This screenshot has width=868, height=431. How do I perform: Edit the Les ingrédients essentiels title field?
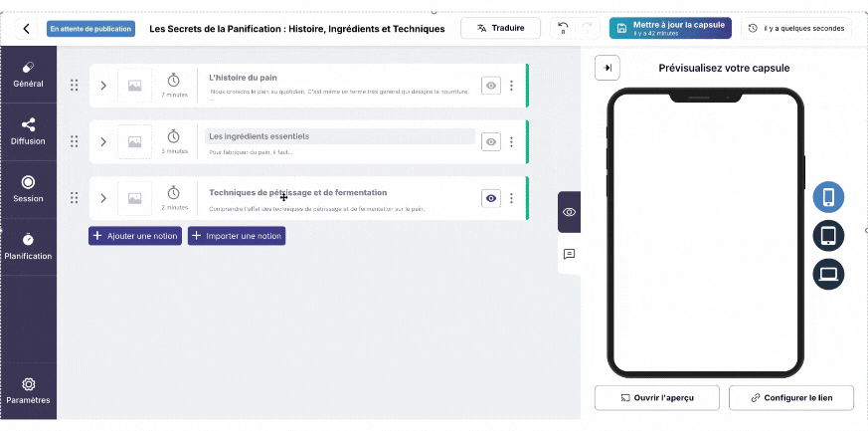pos(339,136)
